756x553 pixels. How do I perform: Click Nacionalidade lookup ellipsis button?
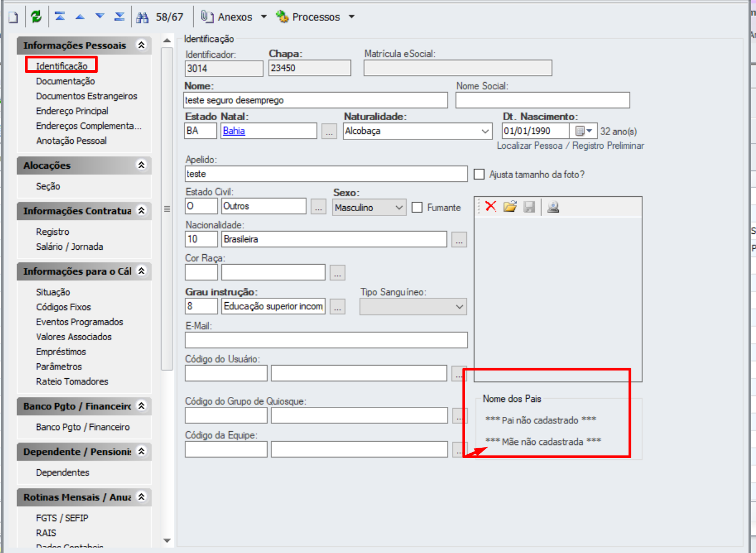(x=459, y=240)
